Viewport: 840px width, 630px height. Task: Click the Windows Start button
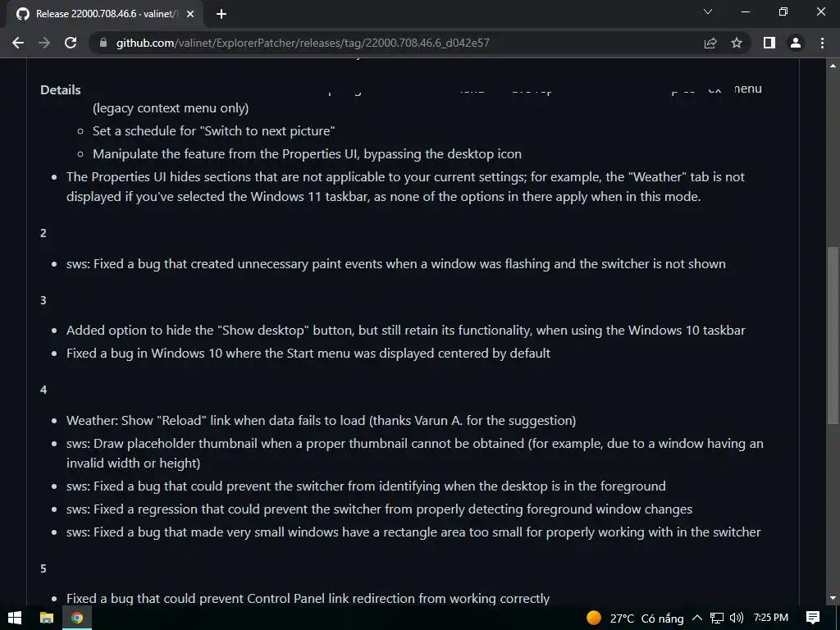click(15, 618)
